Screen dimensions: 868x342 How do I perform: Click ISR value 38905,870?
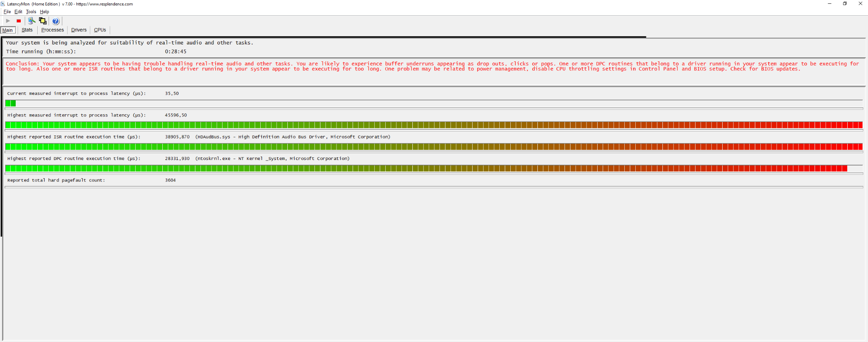tap(177, 137)
